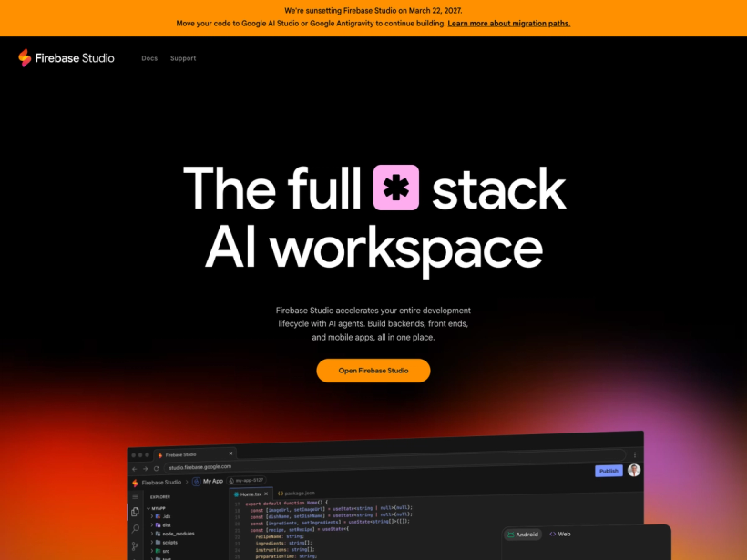Click the My App project icon
Viewport: 747px width, 560px height.
coord(196,482)
